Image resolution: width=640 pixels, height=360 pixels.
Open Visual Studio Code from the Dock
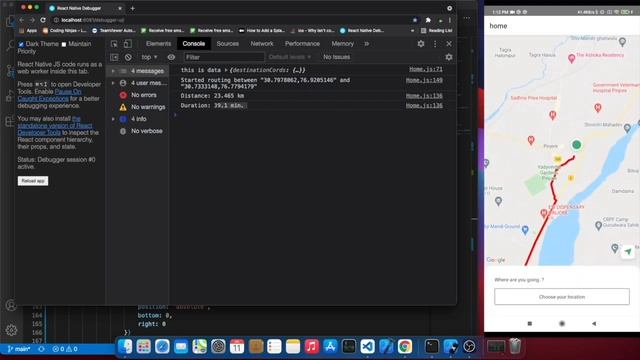367,347
